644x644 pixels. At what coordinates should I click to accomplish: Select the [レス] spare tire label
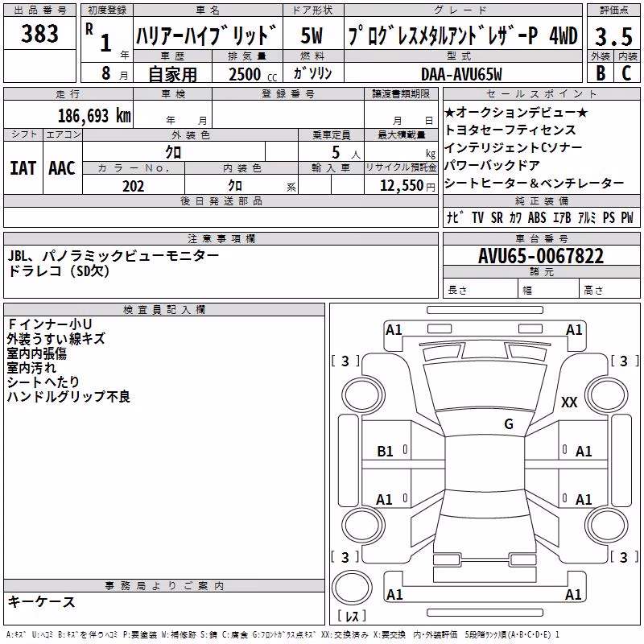(x=352, y=616)
